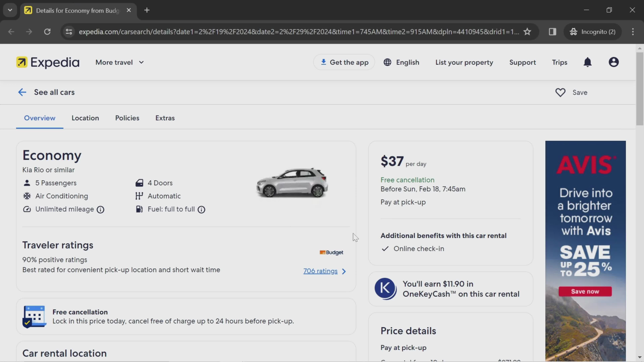The height and width of the screenshot is (362, 644).
Task: Click the 90% positive ratings text
Action: coord(55,260)
